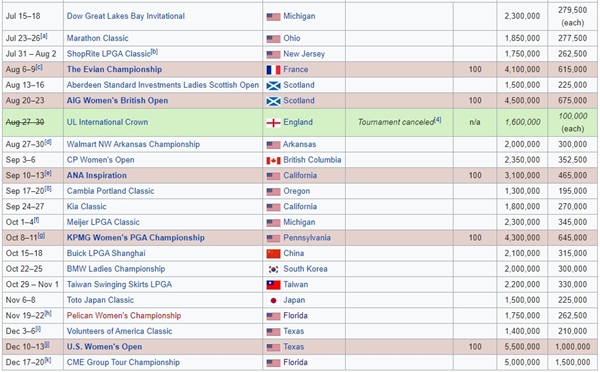Click the England flag icon
The width and height of the screenshot is (600, 372).
tap(273, 123)
